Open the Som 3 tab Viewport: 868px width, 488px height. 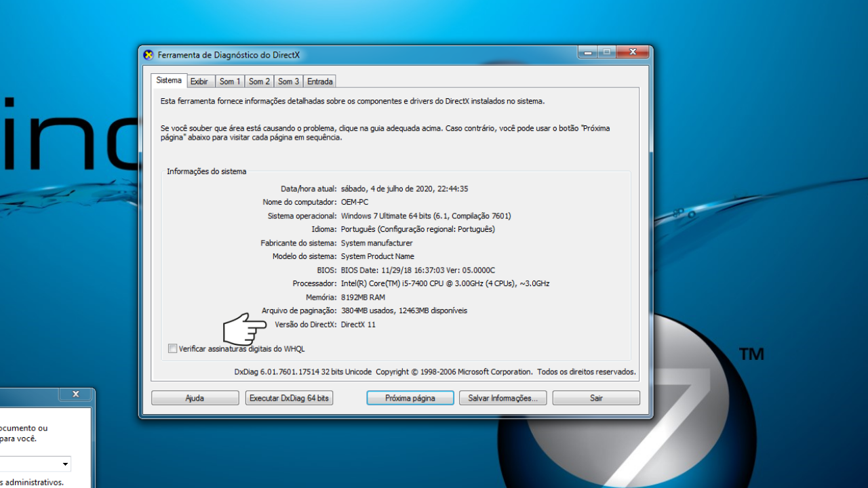288,81
